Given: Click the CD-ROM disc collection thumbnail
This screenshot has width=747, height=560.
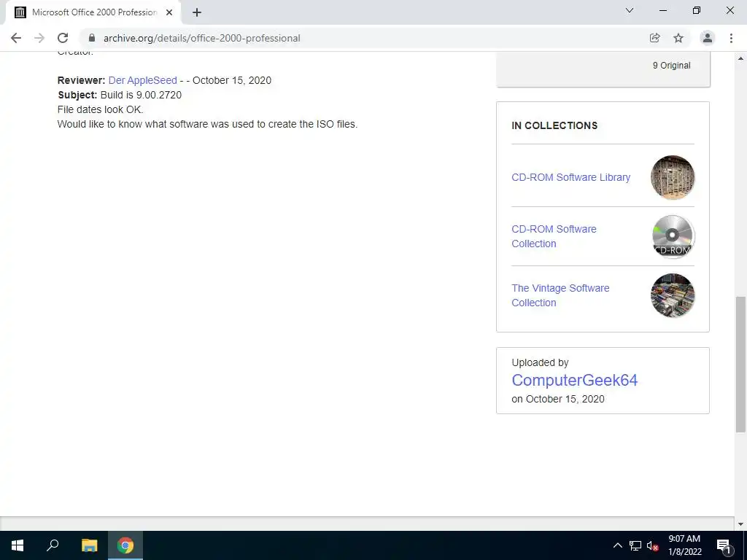Looking at the screenshot, I should coord(672,236).
